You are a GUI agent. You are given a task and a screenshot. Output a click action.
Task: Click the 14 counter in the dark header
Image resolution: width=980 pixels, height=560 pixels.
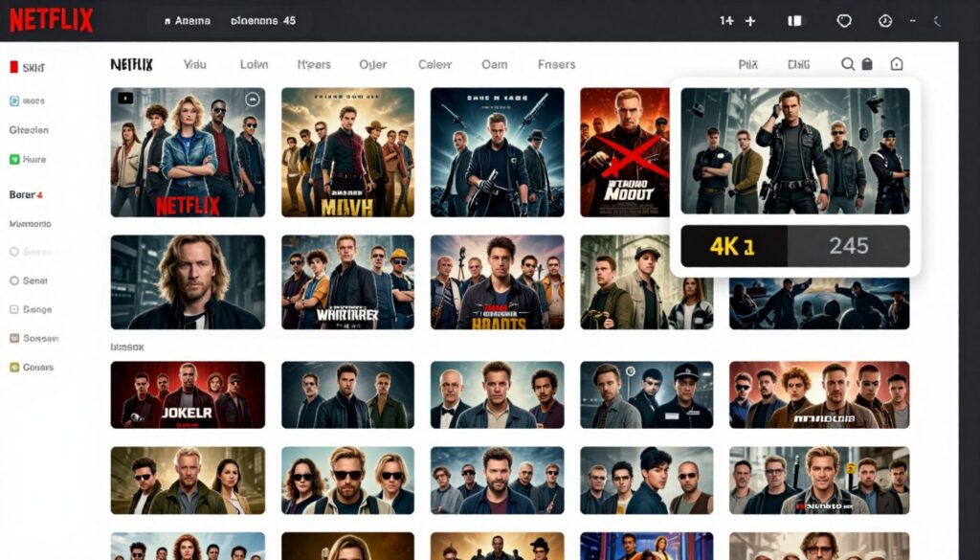click(x=726, y=21)
